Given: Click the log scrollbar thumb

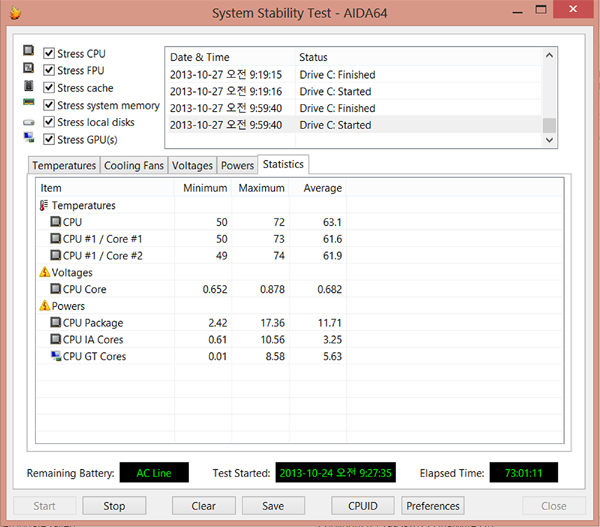Looking at the screenshot, I should point(549,125).
